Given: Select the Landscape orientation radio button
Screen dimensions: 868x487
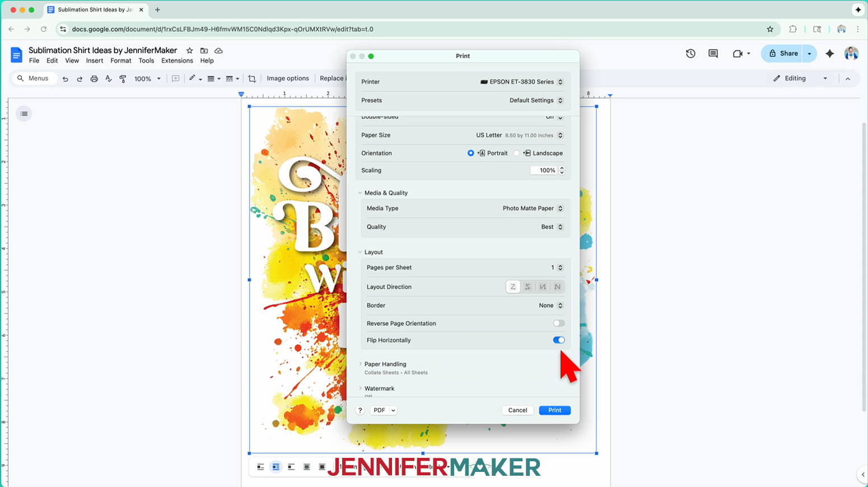Looking at the screenshot, I should tap(516, 153).
